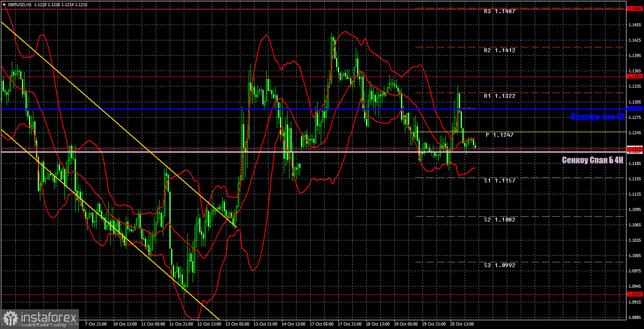Click the 1.1245 price axis value
The height and width of the screenshot is (329, 644).
coord(635,132)
